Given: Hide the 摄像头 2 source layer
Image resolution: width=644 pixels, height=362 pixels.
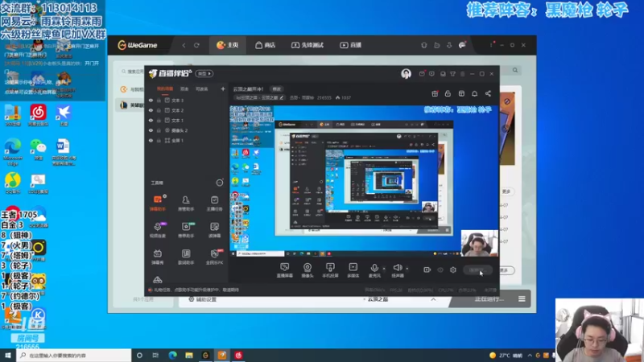Looking at the screenshot, I should tap(151, 130).
